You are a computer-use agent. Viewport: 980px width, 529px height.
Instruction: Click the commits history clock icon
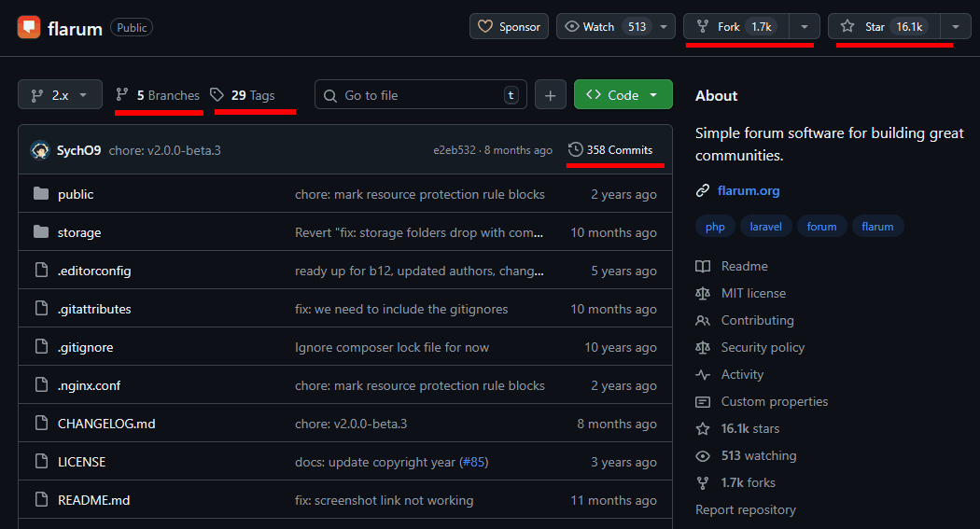pos(576,149)
